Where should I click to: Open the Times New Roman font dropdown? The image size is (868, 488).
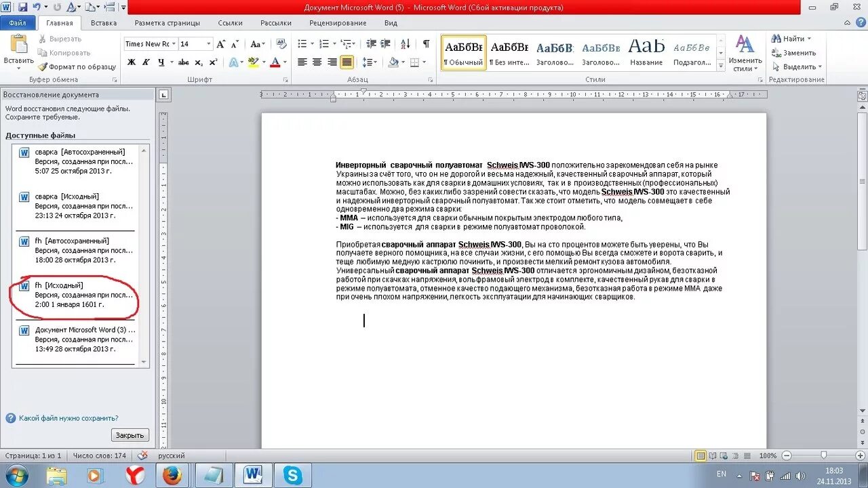pyautogui.click(x=174, y=44)
